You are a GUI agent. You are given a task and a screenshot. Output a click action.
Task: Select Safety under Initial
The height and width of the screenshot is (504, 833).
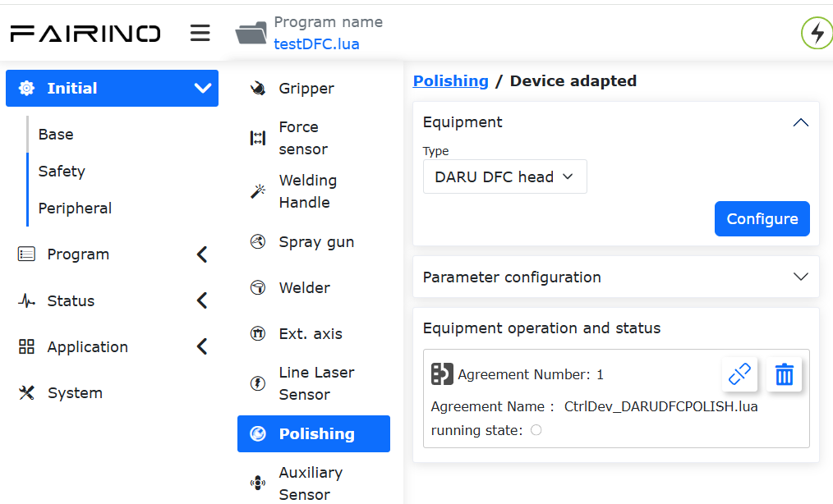tap(62, 171)
